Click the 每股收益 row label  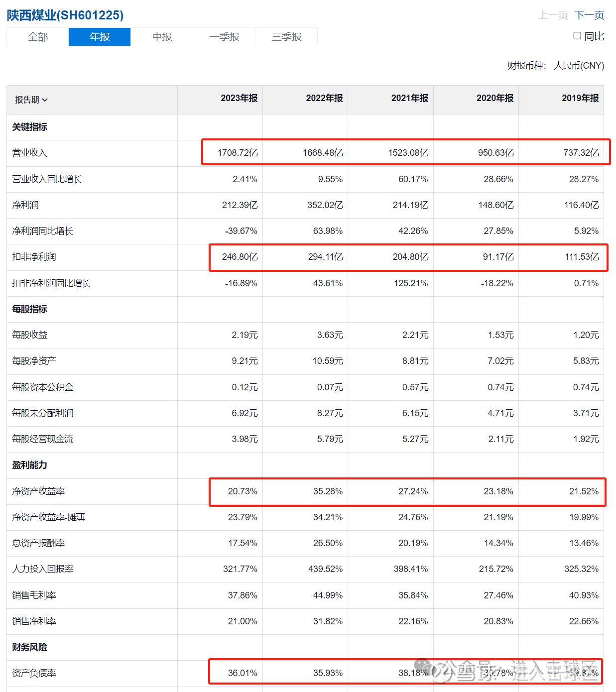[29, 335]
